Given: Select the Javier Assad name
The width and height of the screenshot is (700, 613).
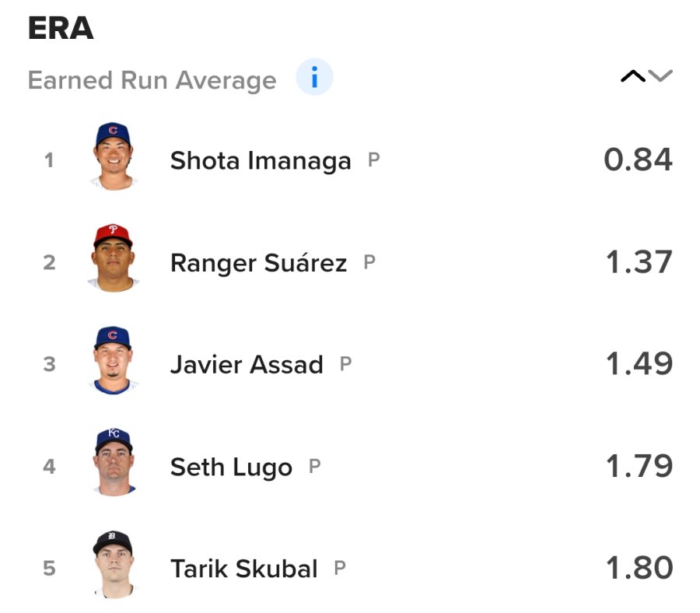Looking at the screenshot, I should tap(247, 365).
